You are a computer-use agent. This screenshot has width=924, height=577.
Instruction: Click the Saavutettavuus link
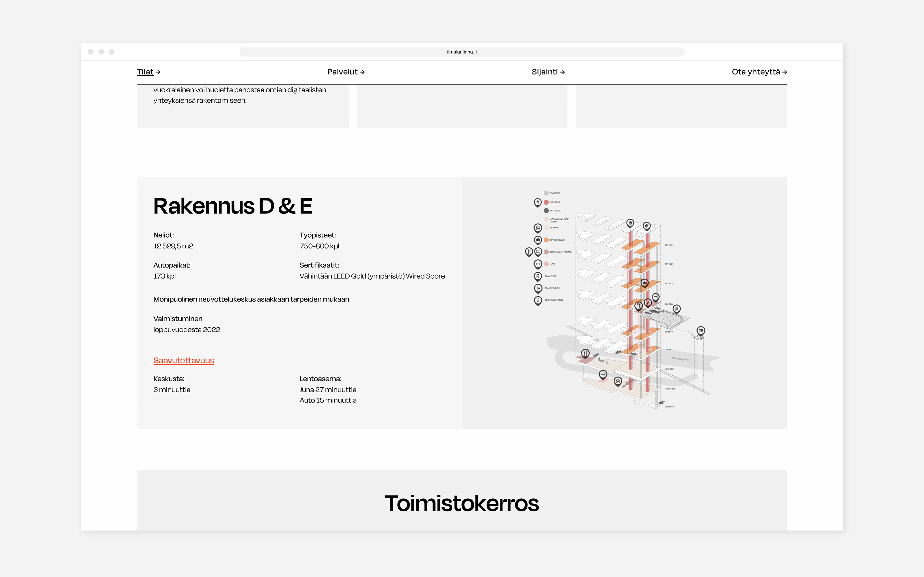point(184,360)
